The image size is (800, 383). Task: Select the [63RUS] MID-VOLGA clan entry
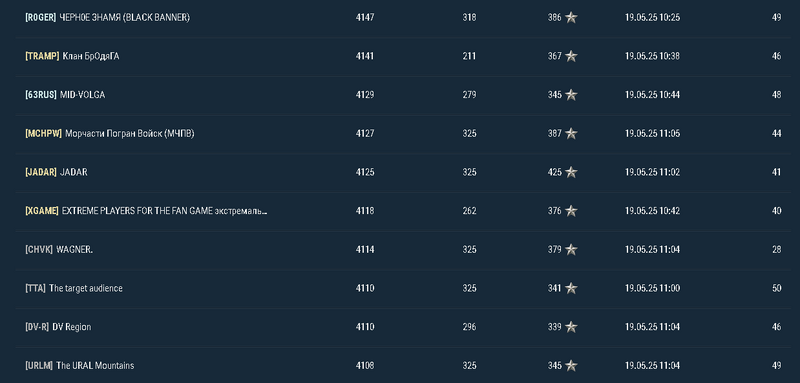pos(65,95)
